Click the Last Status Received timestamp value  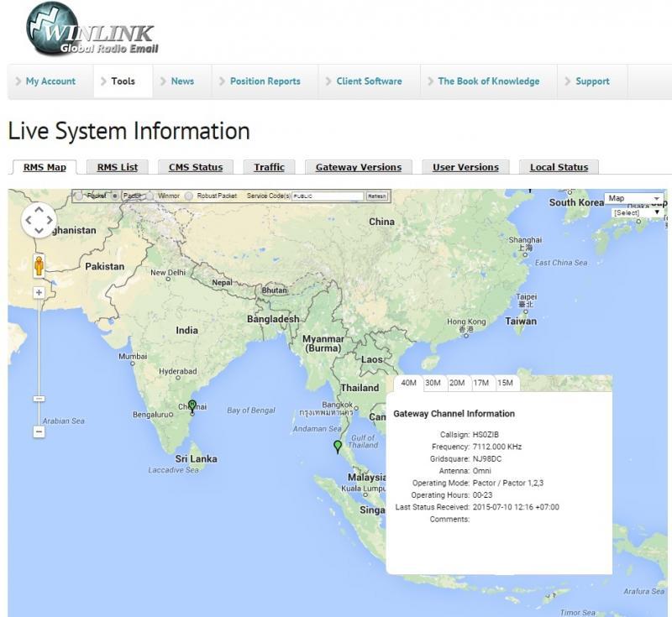[x=516, y=507]
